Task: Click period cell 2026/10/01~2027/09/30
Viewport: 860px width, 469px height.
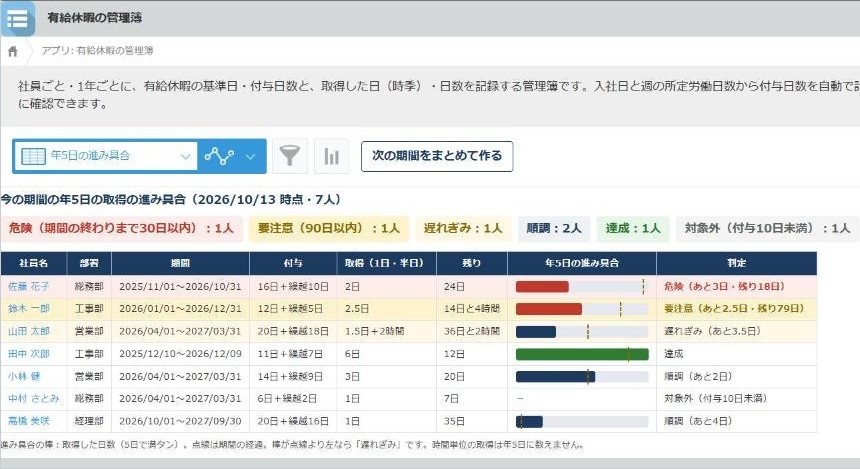Action: click(x=180, y=421)
